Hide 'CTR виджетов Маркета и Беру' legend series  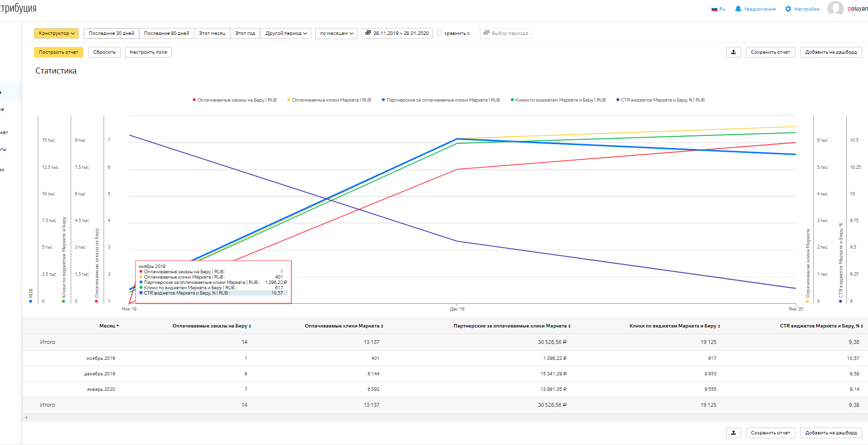coord(662,100)
